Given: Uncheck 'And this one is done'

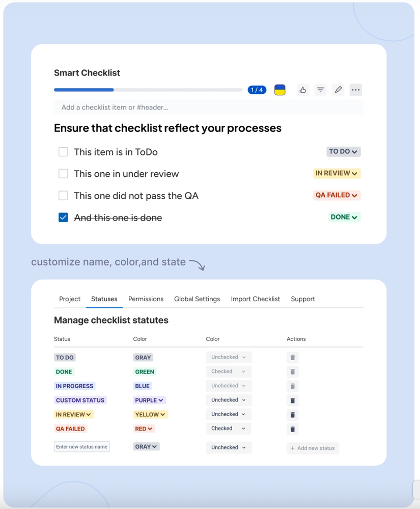Looking at the screenshot, I should [63, 217].
